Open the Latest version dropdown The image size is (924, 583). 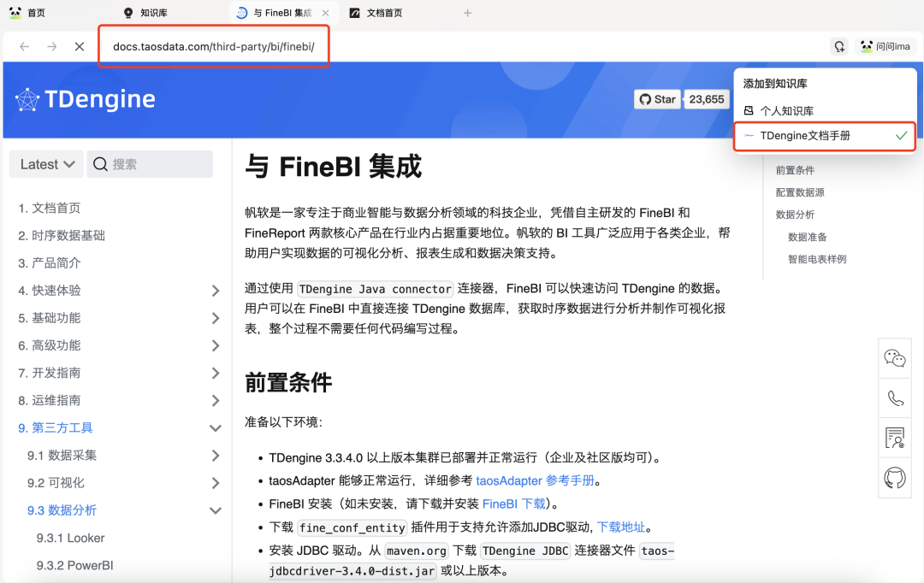[x=46, y=164]
